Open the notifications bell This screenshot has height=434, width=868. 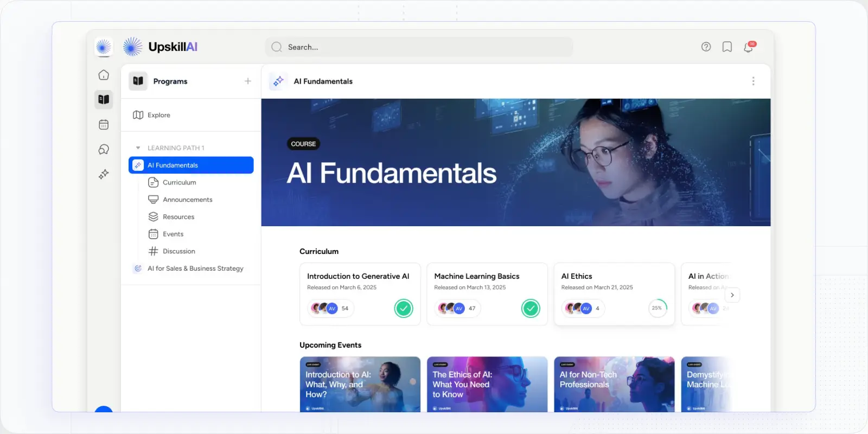tap(749, 47)
